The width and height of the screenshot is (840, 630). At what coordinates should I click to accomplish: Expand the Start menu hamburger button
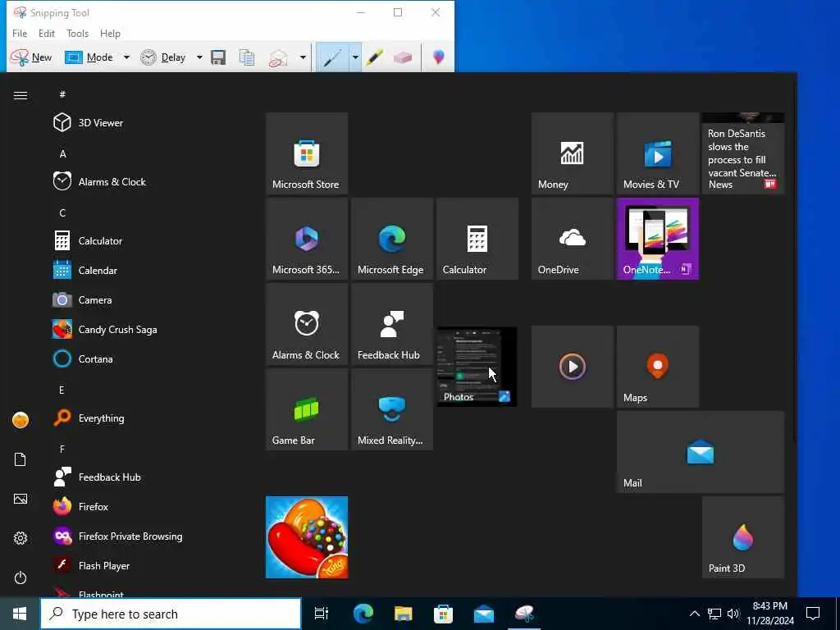pos(21,96)
